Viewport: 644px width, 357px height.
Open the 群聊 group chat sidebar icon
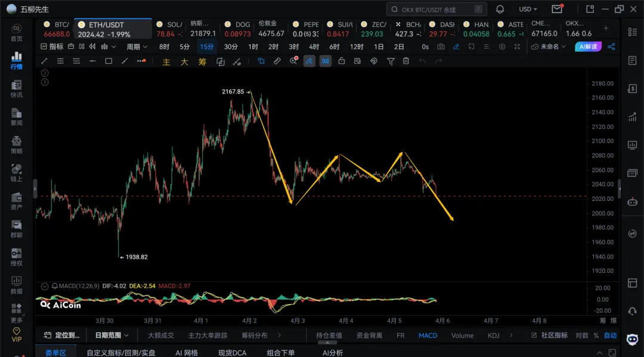coord(17,229)
